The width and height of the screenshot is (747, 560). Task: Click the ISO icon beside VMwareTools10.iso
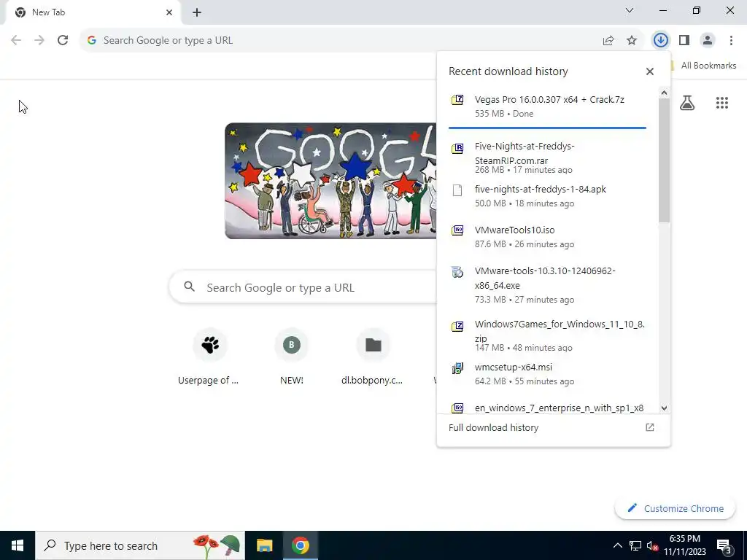[x=457, y=230]
